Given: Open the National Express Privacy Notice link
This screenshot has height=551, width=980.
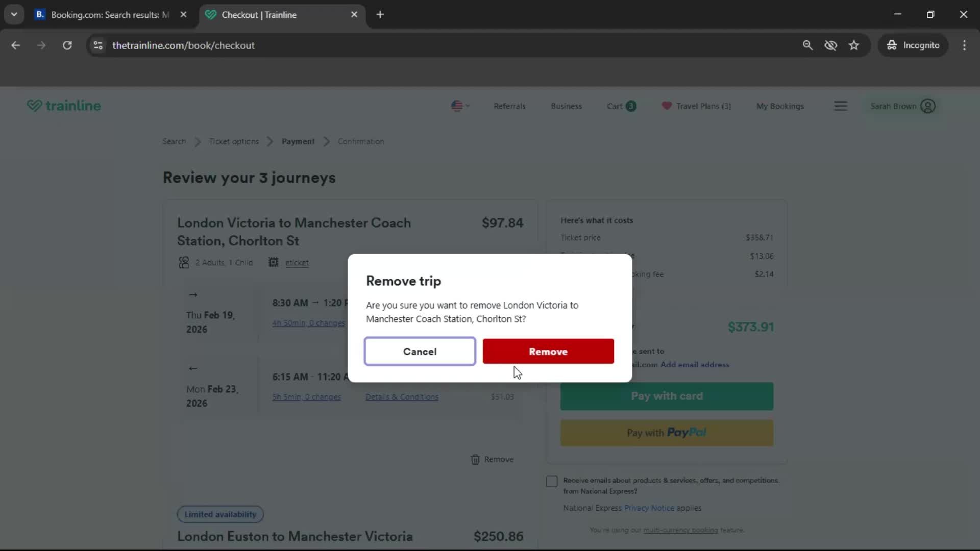Looking at the screenshot, I should [648, 508].
